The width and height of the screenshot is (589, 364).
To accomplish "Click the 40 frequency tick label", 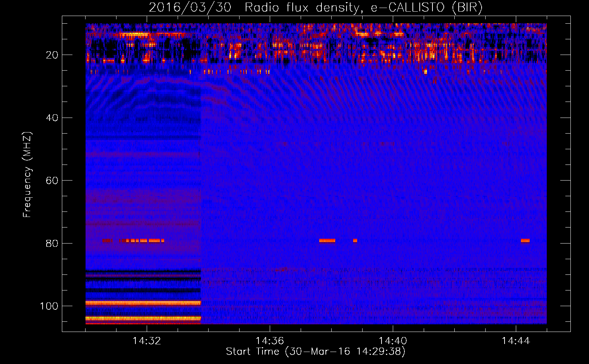I will click(x=52, y=118).
